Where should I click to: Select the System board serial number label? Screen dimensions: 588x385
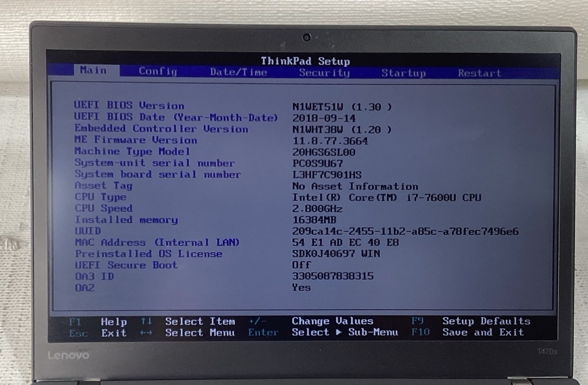tap(158, 174)
